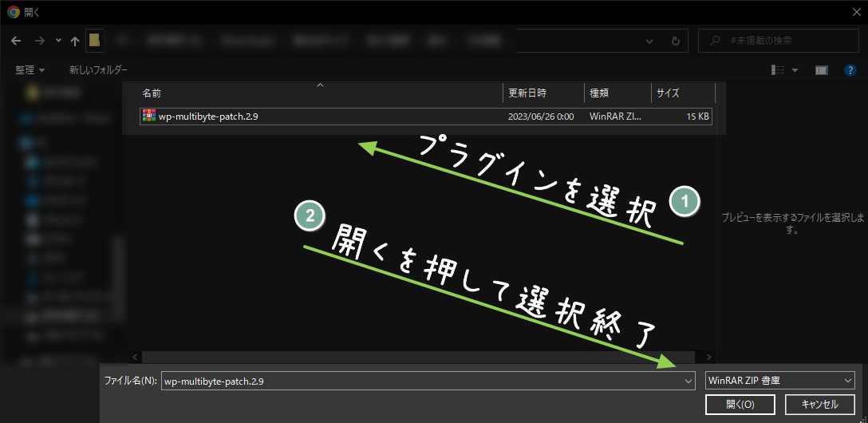Click 新しいフォルダー to create a folder
The width and height of the screenshot is (868, 423).
(x=99, y=69)
